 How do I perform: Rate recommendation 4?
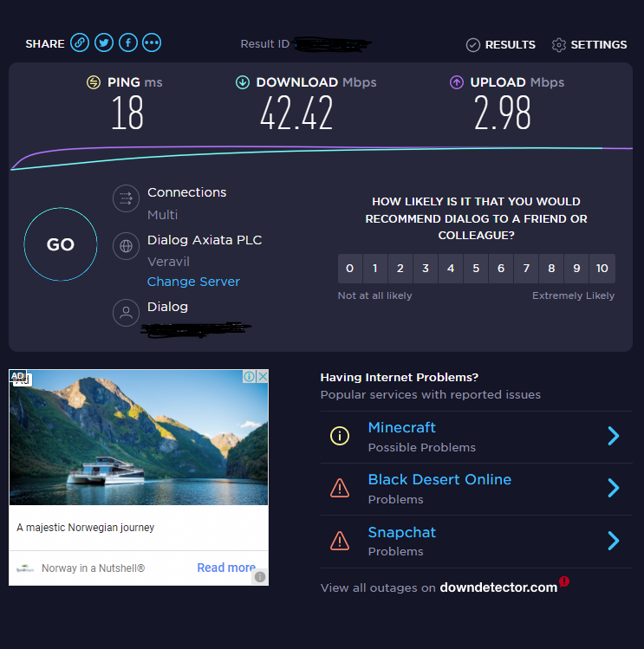click(451, 269)
